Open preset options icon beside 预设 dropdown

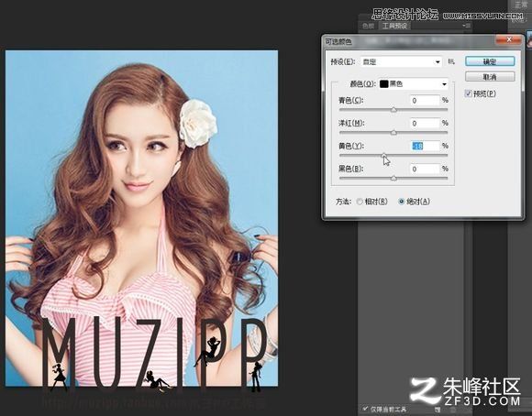[x=451, y=61]
